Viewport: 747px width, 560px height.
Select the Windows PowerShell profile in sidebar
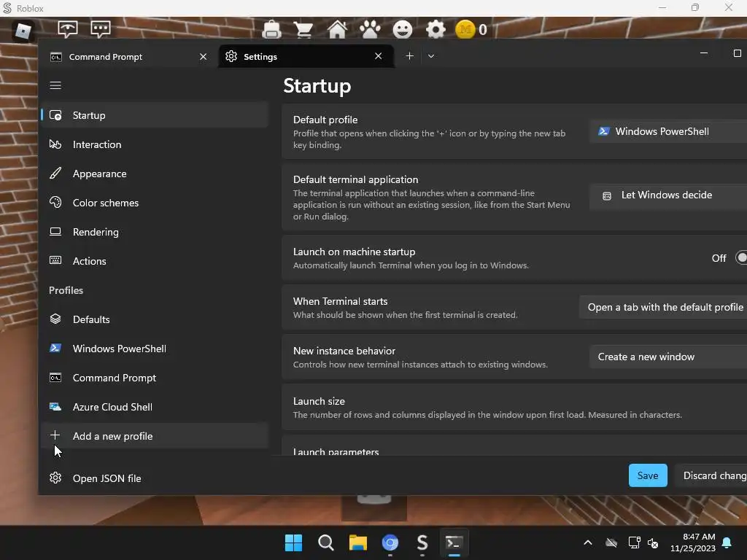pos(155,349)
